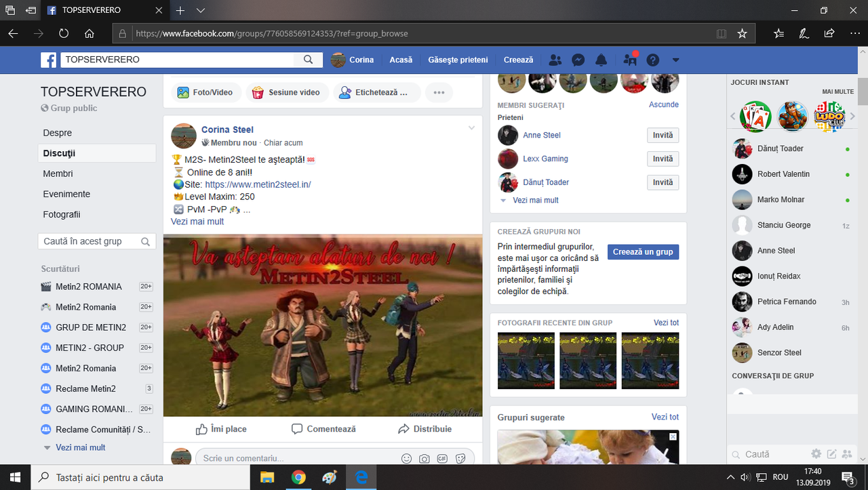
Task: Click the Ludo Club instant game icon
Action: (x=829, y=117)
